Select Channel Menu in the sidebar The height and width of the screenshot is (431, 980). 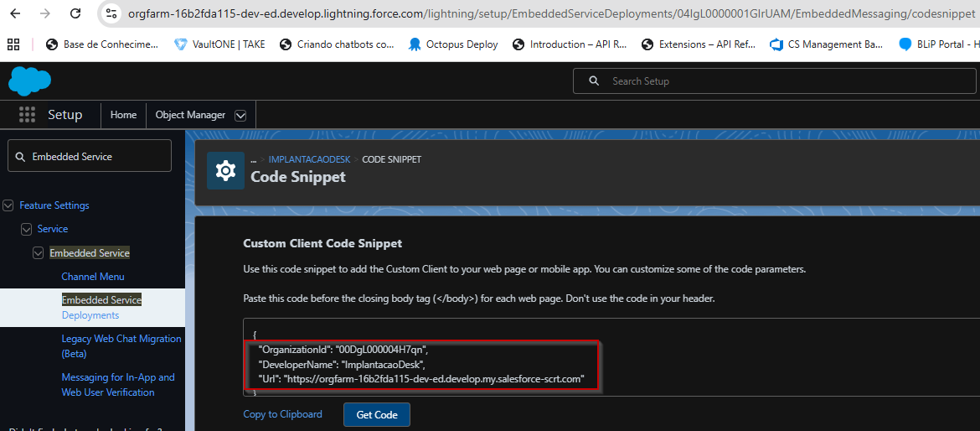93,277
